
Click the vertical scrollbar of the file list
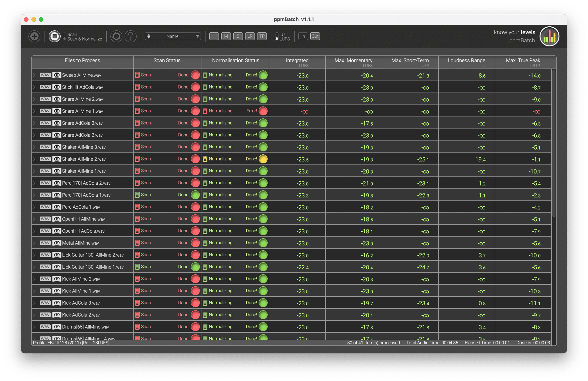click(x=554, y=143)
